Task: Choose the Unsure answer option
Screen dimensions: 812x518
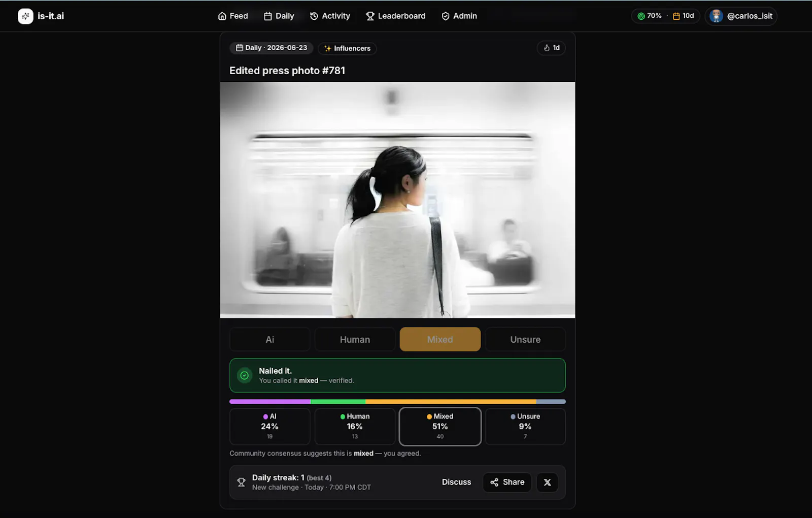Action: point(525,339)
